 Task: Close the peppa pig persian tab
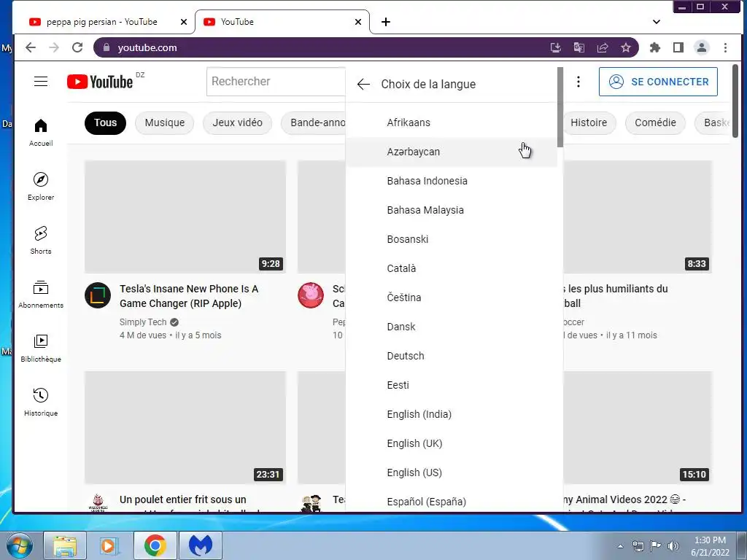pyautogui.click(x=184, y=22)
